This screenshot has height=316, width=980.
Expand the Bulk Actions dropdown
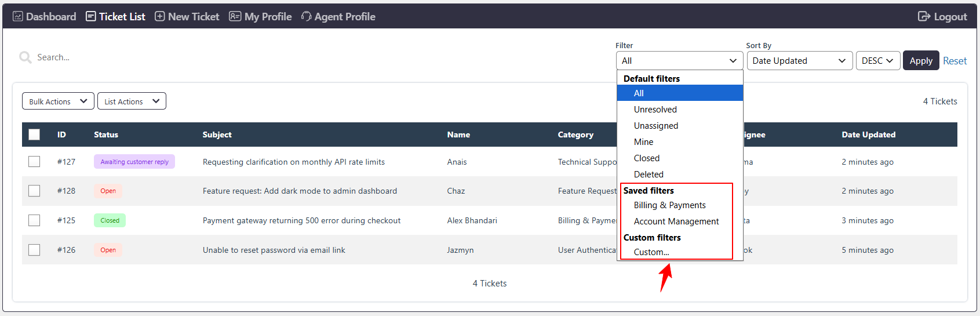(x=58, y=101)
